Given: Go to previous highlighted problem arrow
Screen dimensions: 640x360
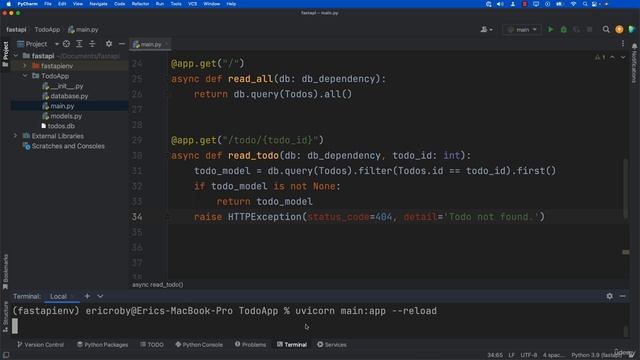Looking at the screenshot, I should pos(612,57).
